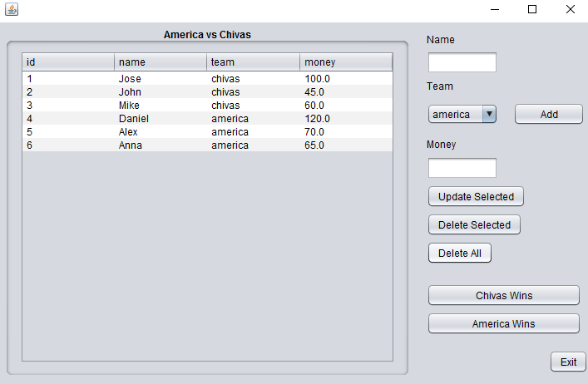
Task: Click the Delete Selected button
Action: click(474, 224)
